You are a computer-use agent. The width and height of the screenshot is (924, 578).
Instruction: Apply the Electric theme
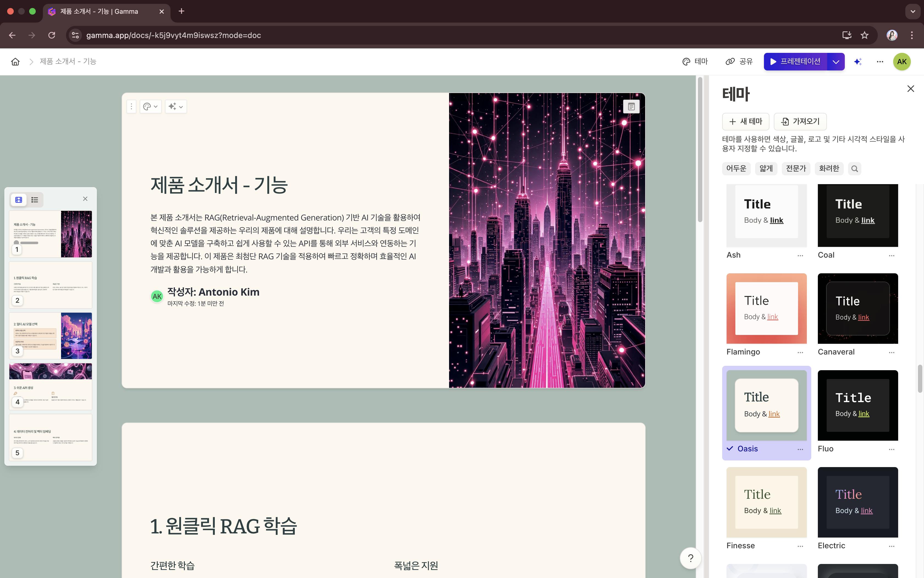857,502
